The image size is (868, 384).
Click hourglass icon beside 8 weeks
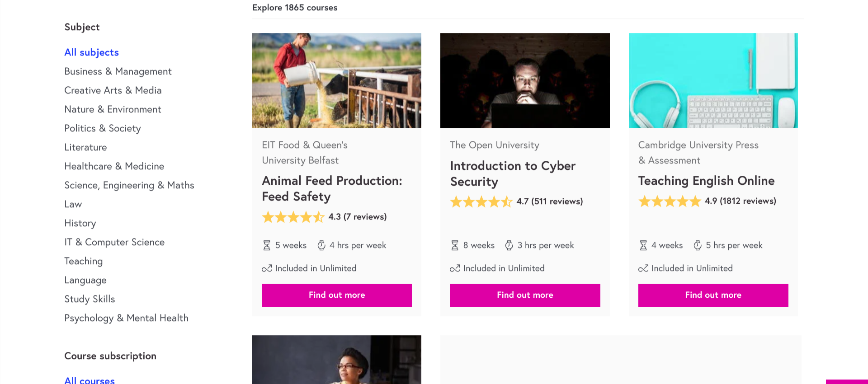[455, 245]
